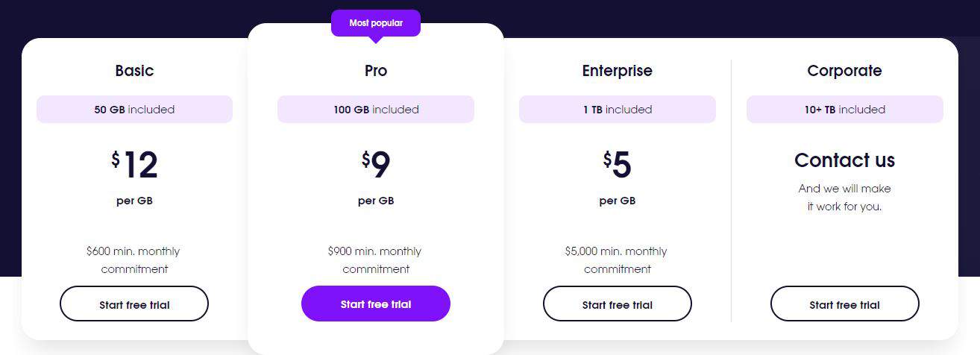Click the 1 TB included label

(x=618, y=109)
